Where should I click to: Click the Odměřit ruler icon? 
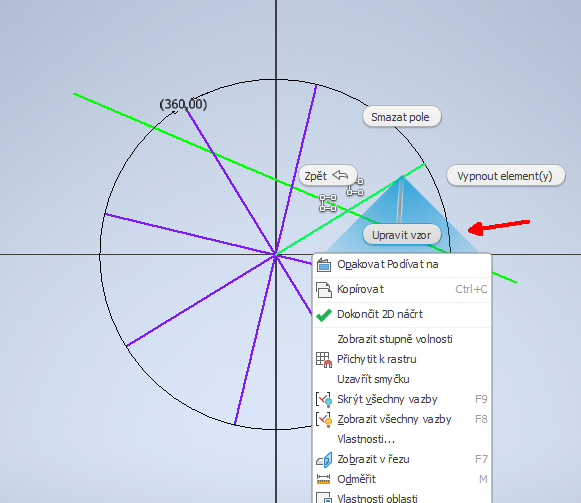point(323,479)
